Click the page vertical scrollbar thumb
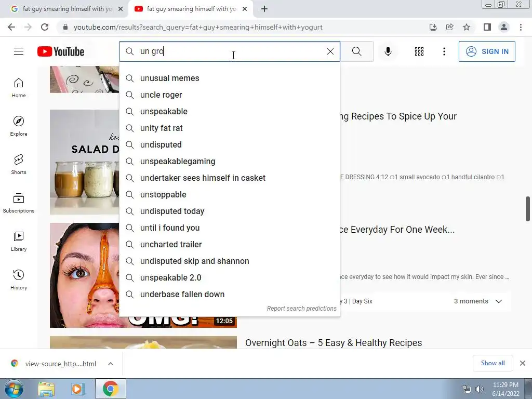Screen dimensions: 532x399 pyautogui.click(x=528, y=208)
